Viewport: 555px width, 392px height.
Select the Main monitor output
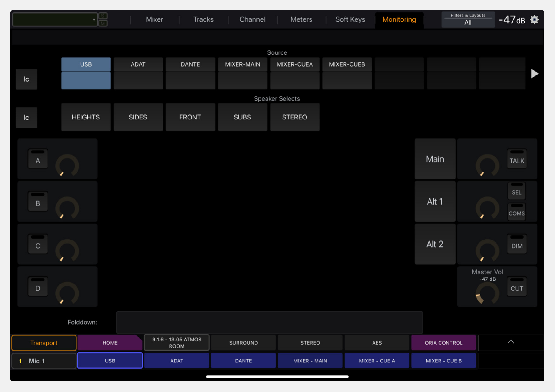435,159
